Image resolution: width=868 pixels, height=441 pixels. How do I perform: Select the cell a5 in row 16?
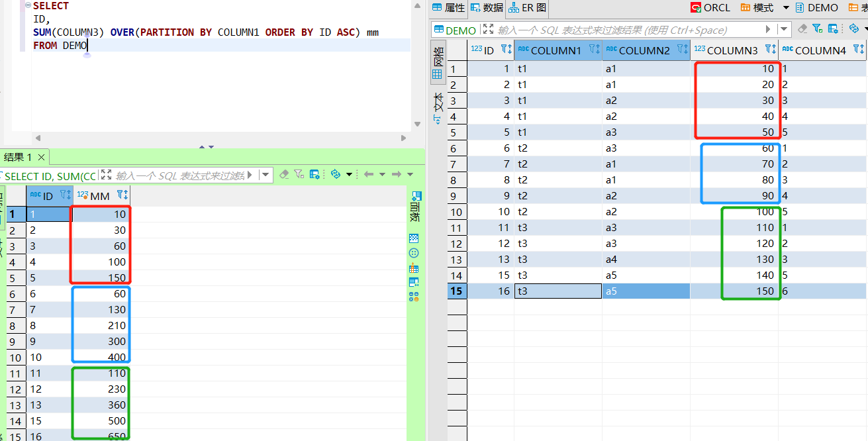point(646,291)
